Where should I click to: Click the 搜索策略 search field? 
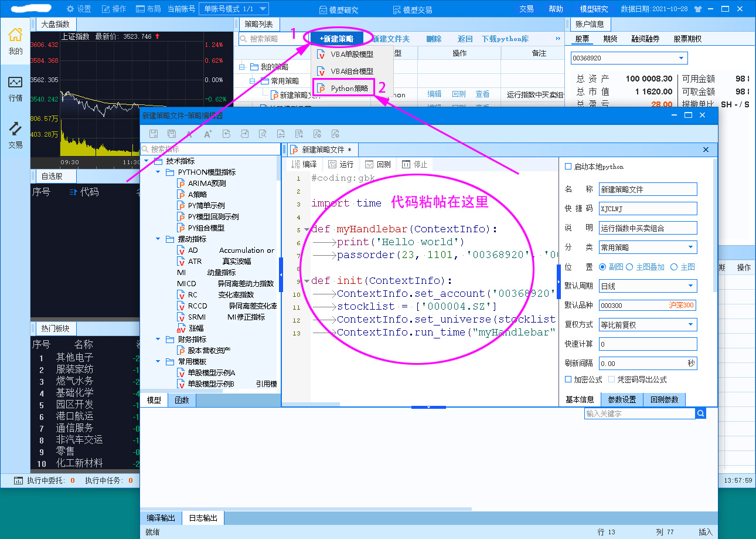[x=273, y=39]
